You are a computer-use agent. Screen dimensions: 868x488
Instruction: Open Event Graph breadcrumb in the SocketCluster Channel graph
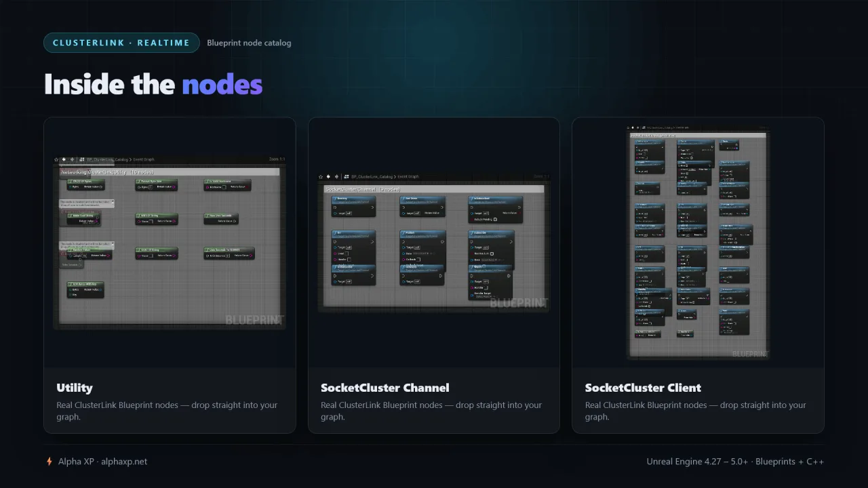[x=408, y=176]
